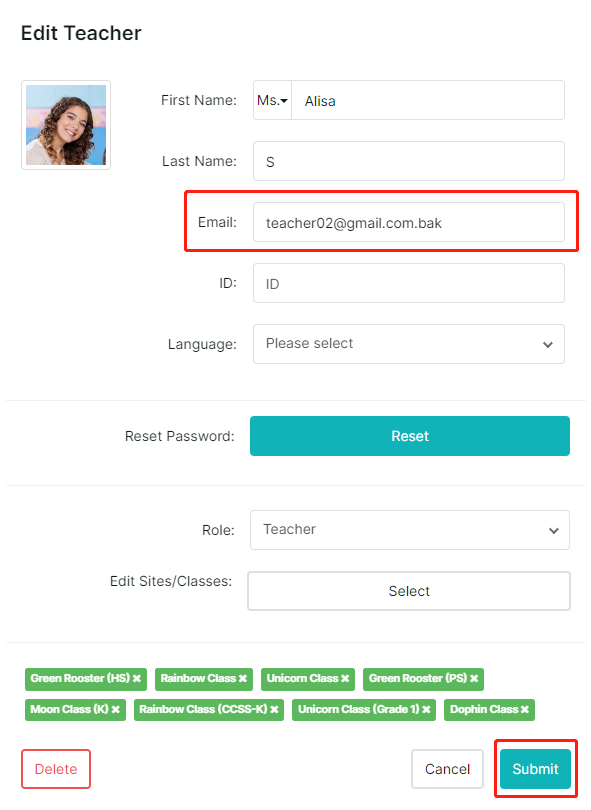
Task: Remove the Green Rooster (HS) class tag
Action: (x=137, y=679)
